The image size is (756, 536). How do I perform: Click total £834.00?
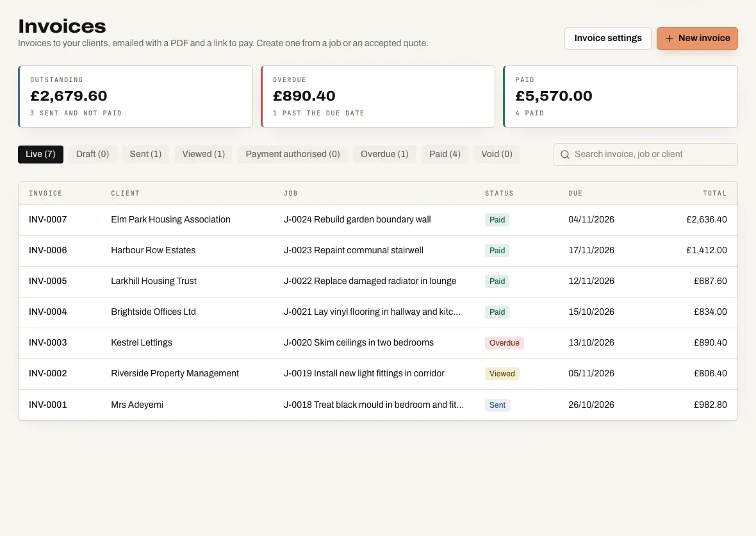[x=711, y=312]
